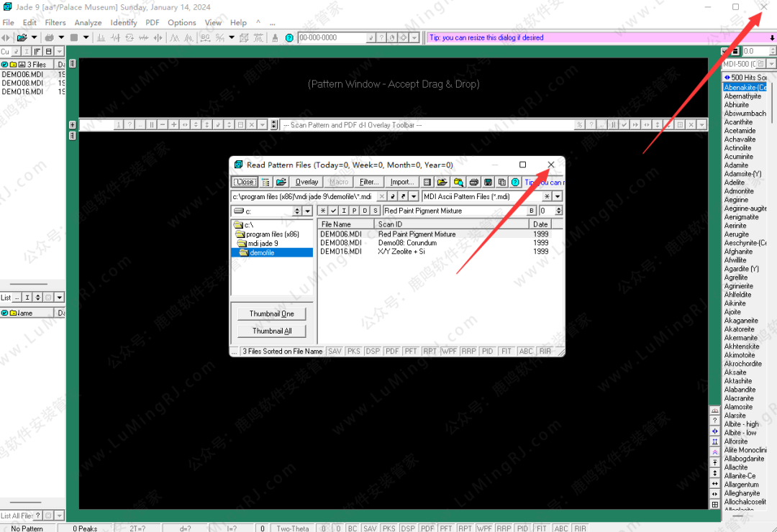Image resolution: width=777 pixels, height=532 pixels.
Task: Toggle the D filter button in dialog
Action: tap(365, 211)
